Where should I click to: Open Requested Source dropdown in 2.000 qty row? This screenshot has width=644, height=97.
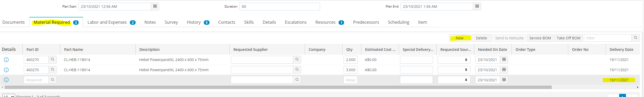click(x=454, y=60)
